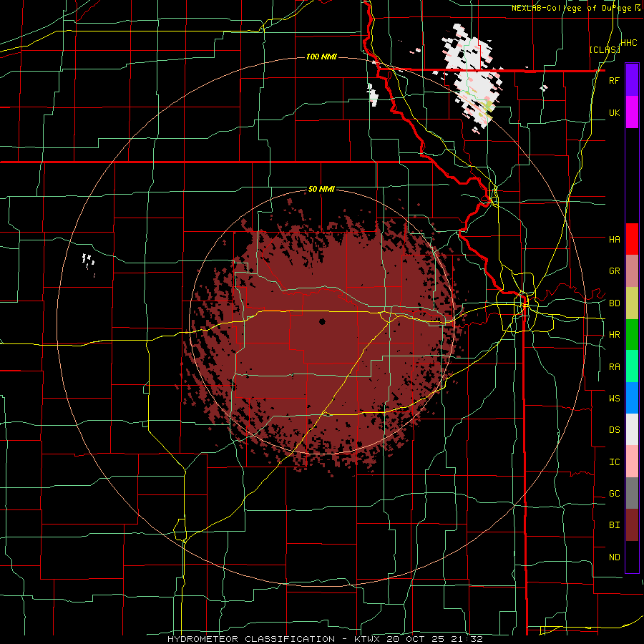Select the red HA legend swatch
Viewport: 644px width, 644px height.
click(x=632, y=239)
